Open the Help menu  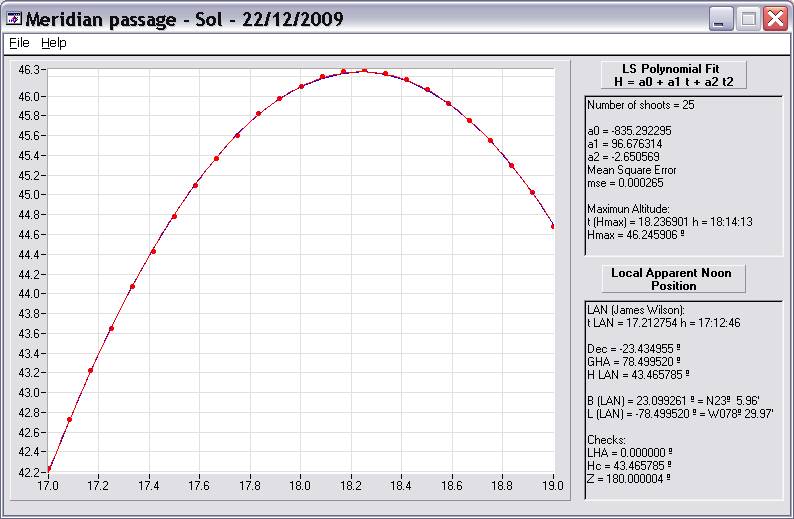53,43
